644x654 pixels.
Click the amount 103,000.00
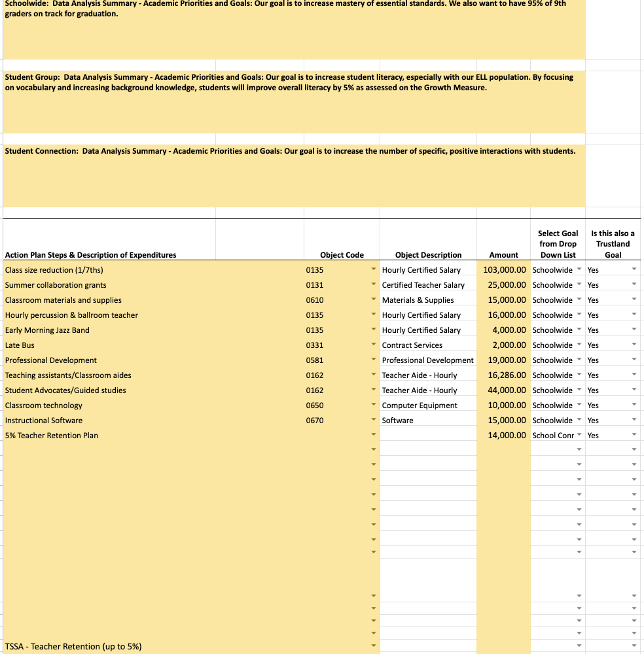pos(505,270)
